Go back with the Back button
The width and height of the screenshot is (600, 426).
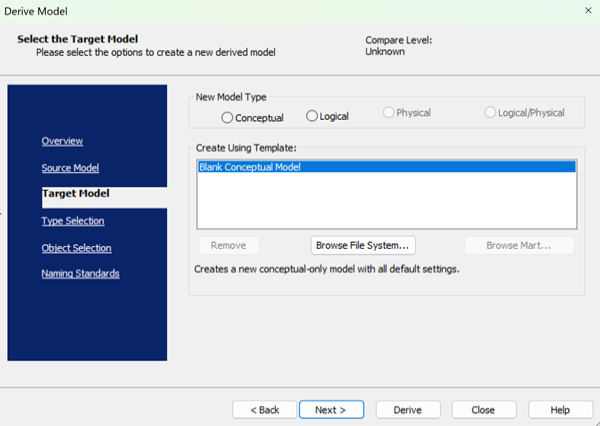tap(264, 410)
